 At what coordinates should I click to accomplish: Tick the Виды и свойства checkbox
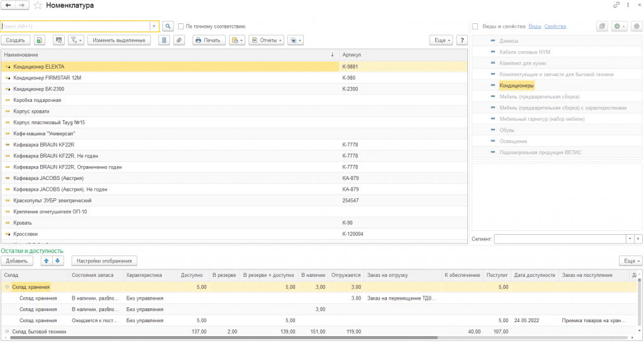(475, 26)
